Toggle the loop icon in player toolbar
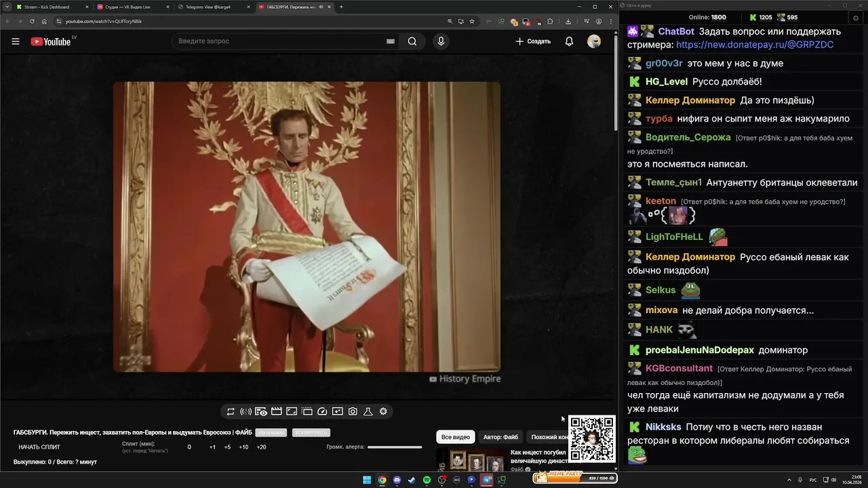Viewport: 868px width, 488px height. click(x=231, y=411)
